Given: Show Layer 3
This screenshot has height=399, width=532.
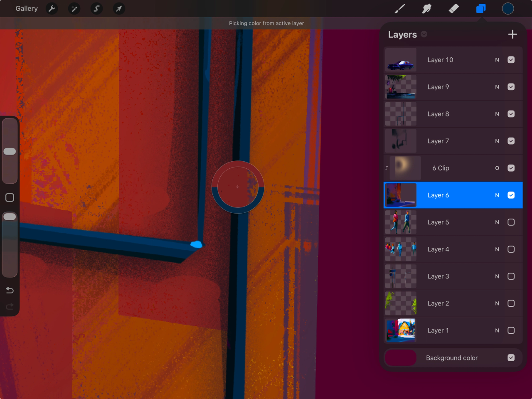Looking at the screenshot, I should pyautogui.click(x=511, y=276).
